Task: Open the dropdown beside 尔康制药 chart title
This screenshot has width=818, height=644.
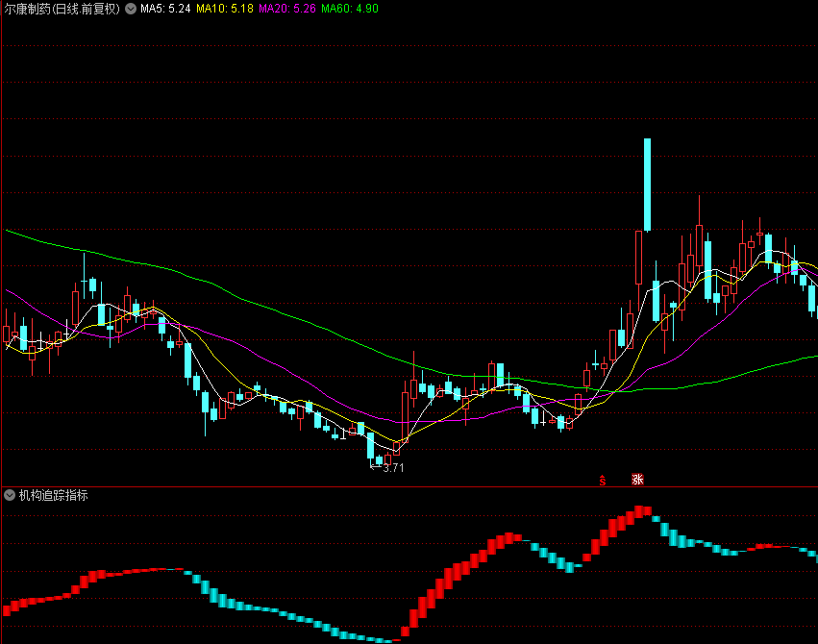Action: point(131,9)
